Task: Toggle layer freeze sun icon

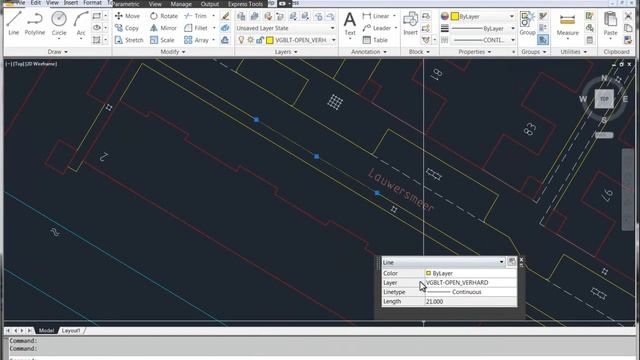Action: tap(250, 40)
